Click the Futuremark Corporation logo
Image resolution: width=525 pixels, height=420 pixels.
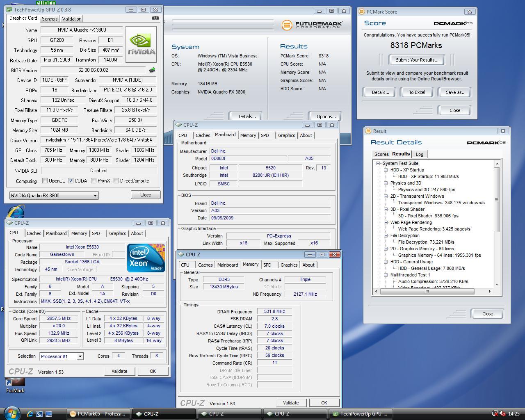coord(312,25)
